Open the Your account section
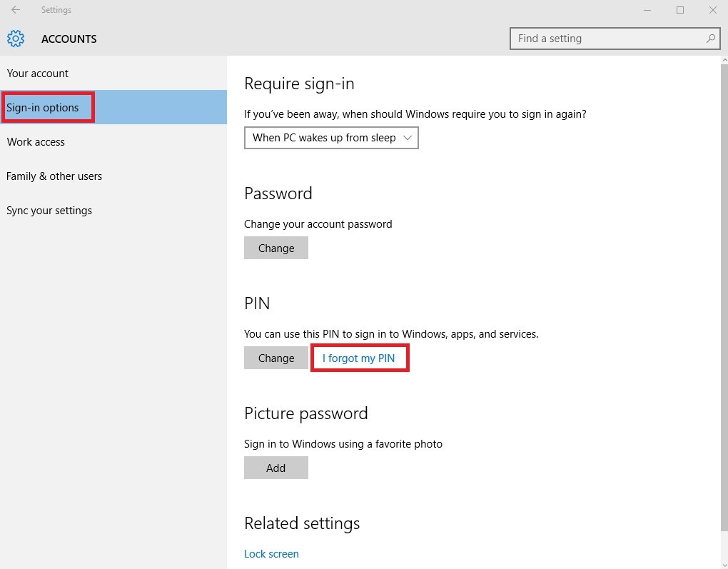Viewport: 728px width, 569px height. click(38, 74)
